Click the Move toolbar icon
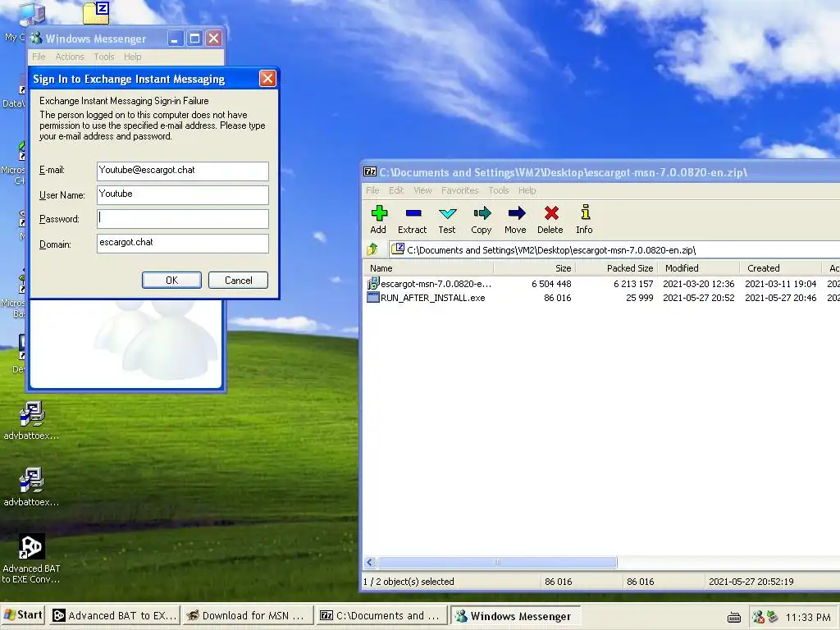Image resolution: width=840 pixels, height=630 pixels. (516, 214)
